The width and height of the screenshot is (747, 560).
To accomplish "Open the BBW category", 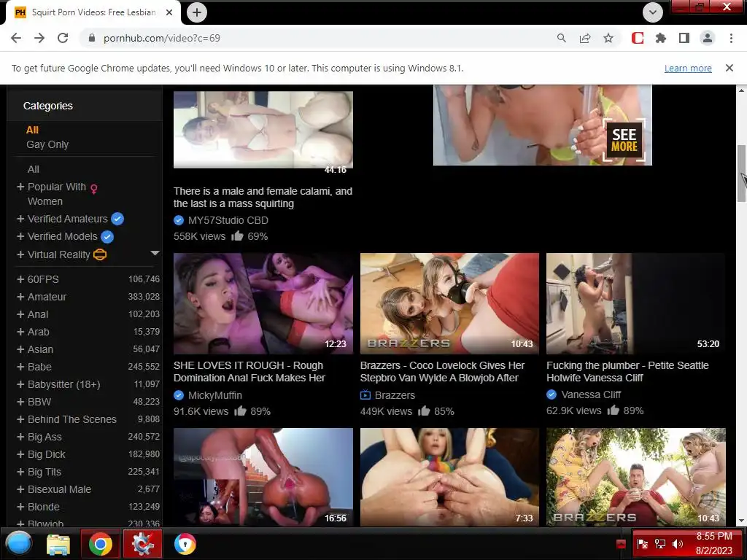I will click(x=39, y=402).
